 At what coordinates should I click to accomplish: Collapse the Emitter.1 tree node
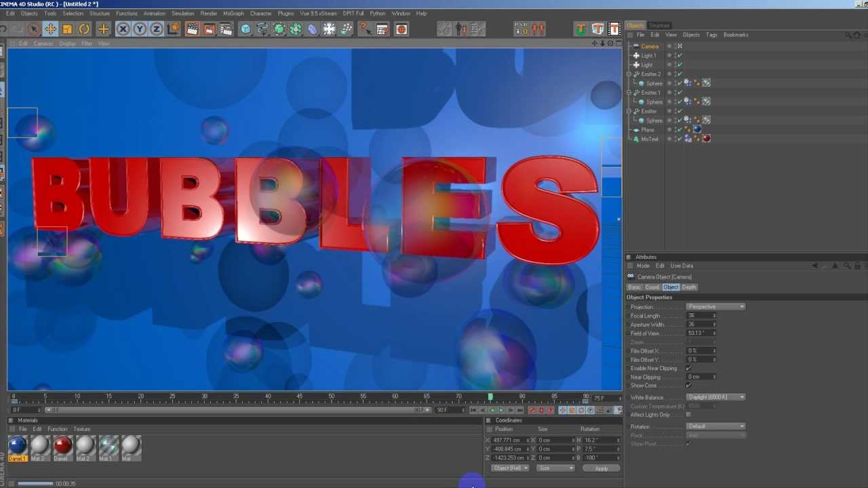click(629, 92)
